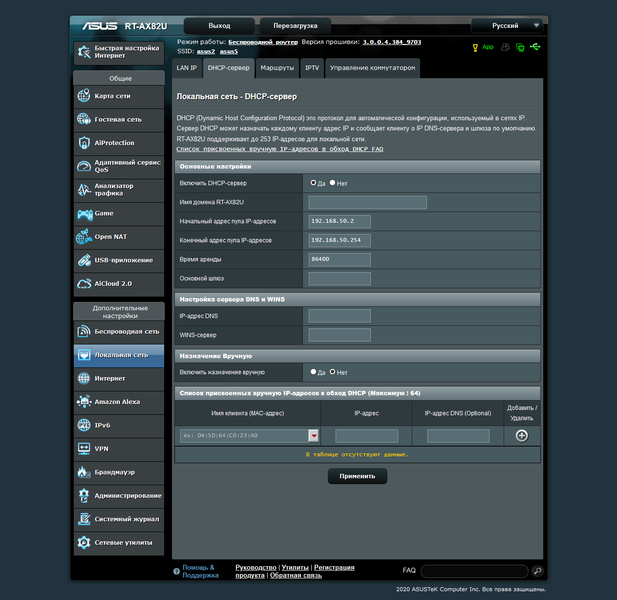
Task: Open the Русский language dropdown
Action: (507, 26)
